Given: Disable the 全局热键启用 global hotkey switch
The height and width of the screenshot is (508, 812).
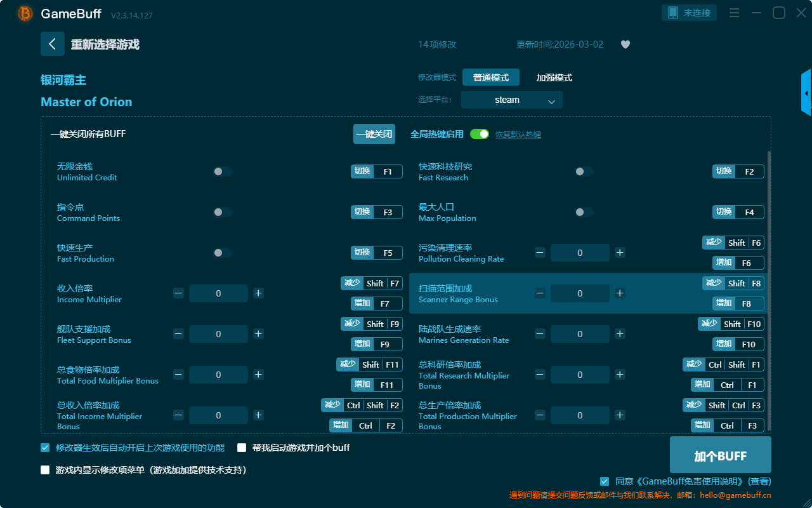Looking at the screenshot, I should (x=480, y=134).
